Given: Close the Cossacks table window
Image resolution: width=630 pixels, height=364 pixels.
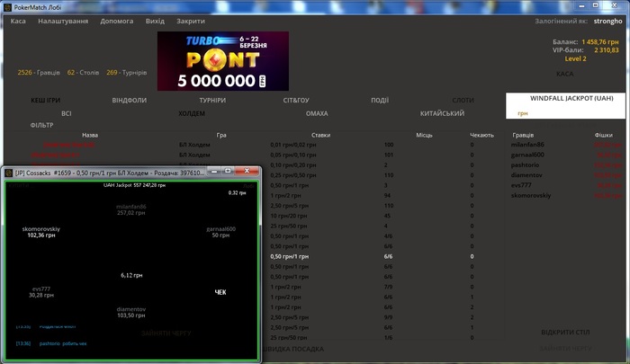Looking at the screenshot, I should (x=247, y=171).
